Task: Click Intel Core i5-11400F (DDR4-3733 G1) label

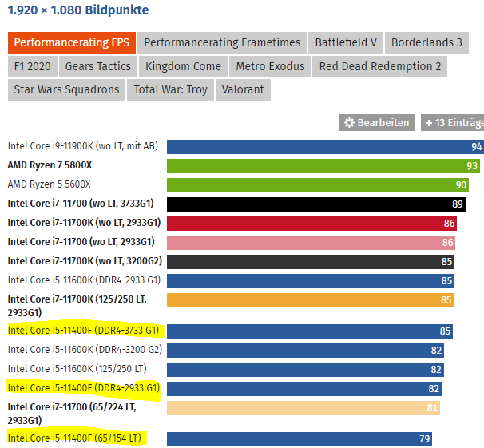Action: 83,331
